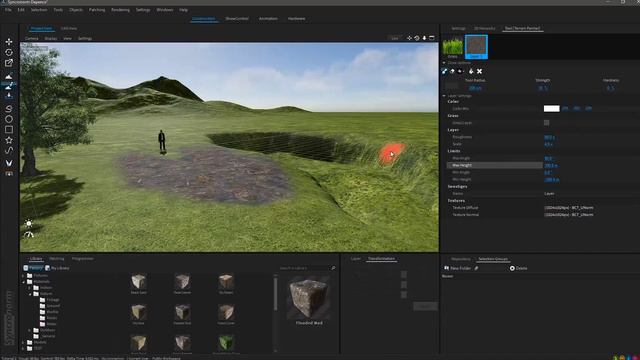
Task: Expand the Models folder in library tree
Action: 23,342
